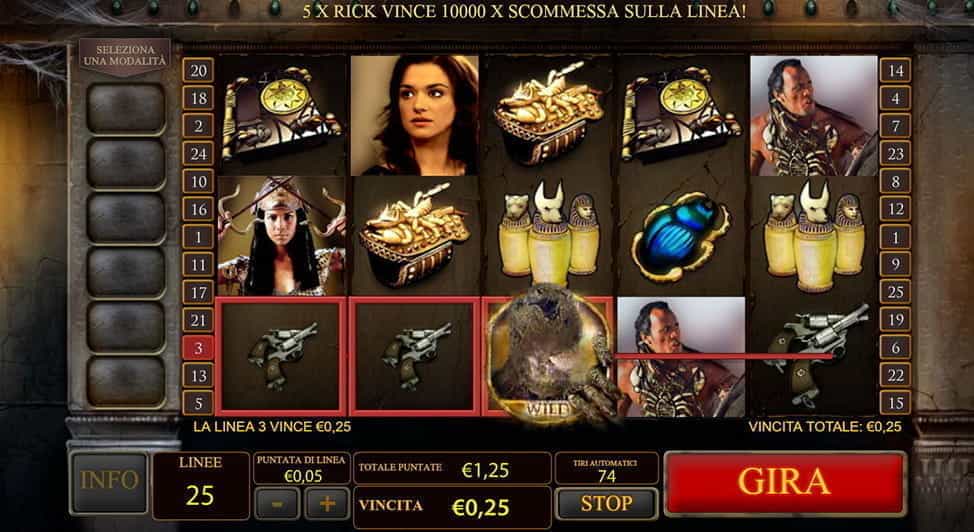Click the red GIRA spin button
This screenshot has width=974, height=532.
(x=785, y=483)
